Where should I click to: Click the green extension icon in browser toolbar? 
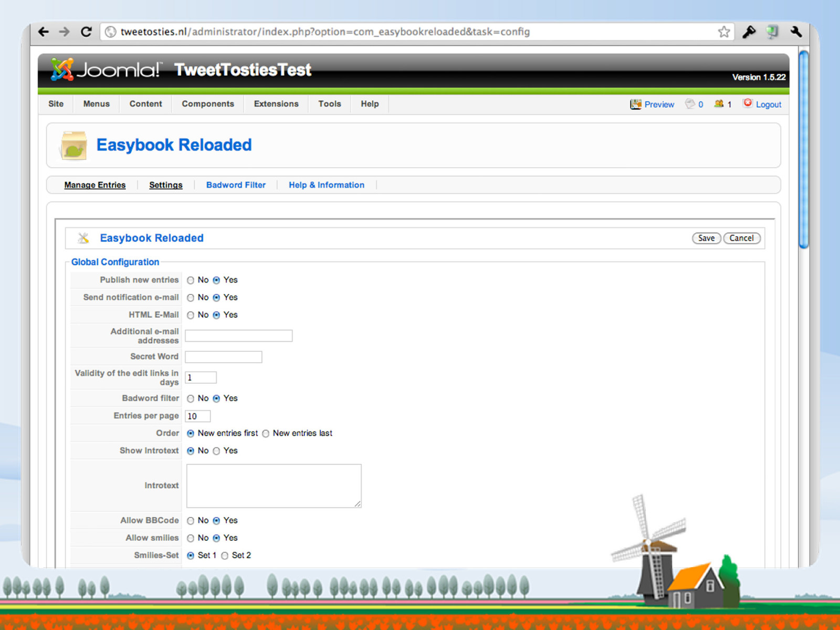pos(772,31)
